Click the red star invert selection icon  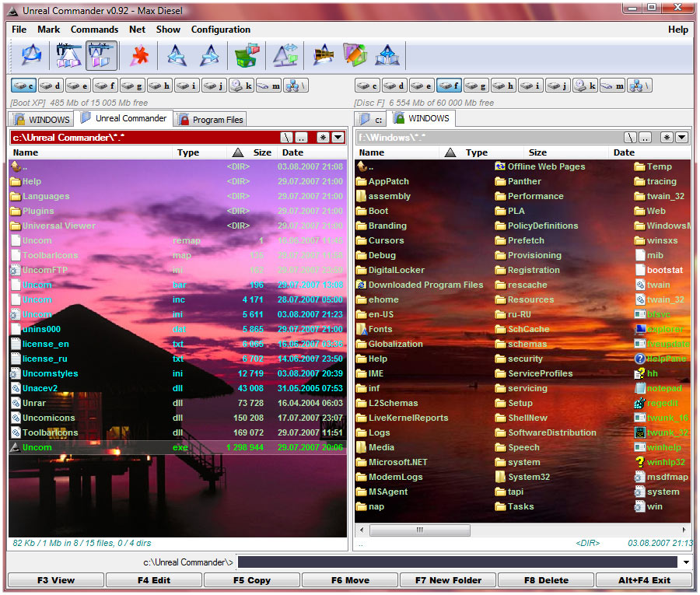pos(140,55)
